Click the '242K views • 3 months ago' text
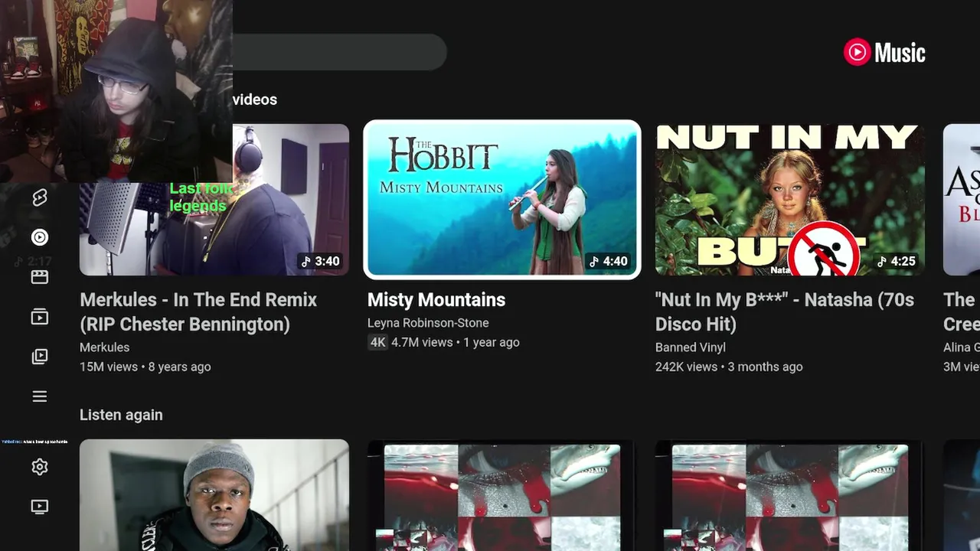This screenshot has height=551, width=980. tap(729, 367)
